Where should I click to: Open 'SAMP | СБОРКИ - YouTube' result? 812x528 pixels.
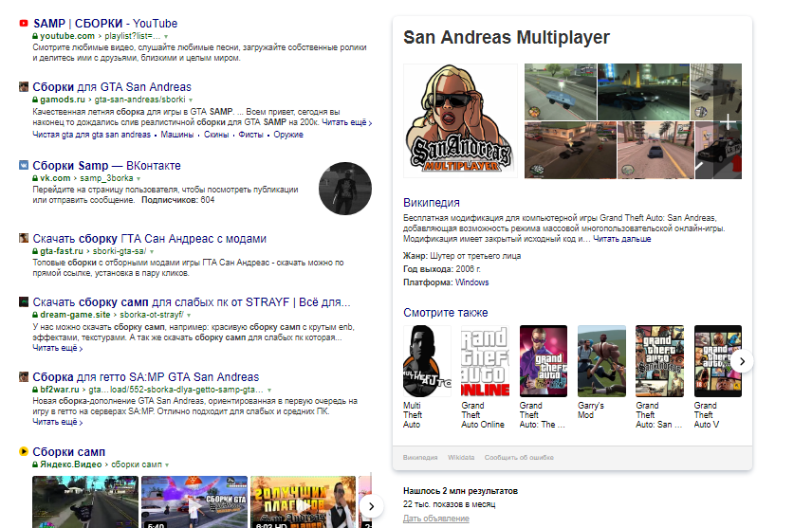pyautogui.click(x=105, y=24)
